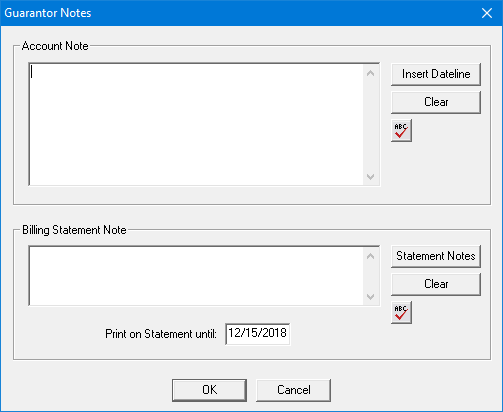Confirm the notes with OK

click(209, 390)
